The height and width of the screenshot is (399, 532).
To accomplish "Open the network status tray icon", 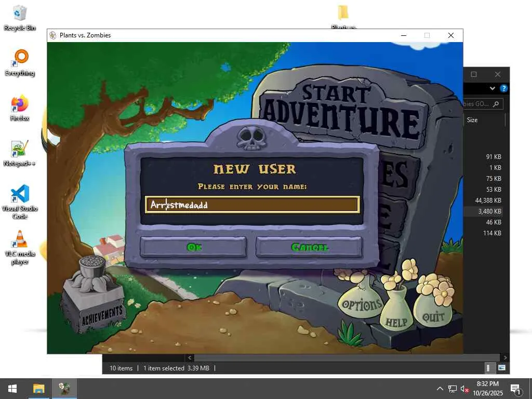I will [x=453, y=389].
